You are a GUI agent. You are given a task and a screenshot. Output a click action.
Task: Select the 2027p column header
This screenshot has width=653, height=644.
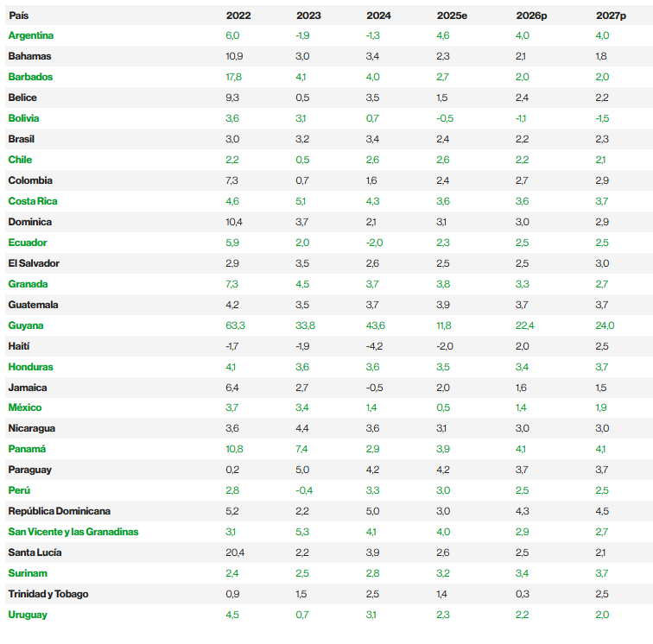pyautogui.click(x=611, y=16)
